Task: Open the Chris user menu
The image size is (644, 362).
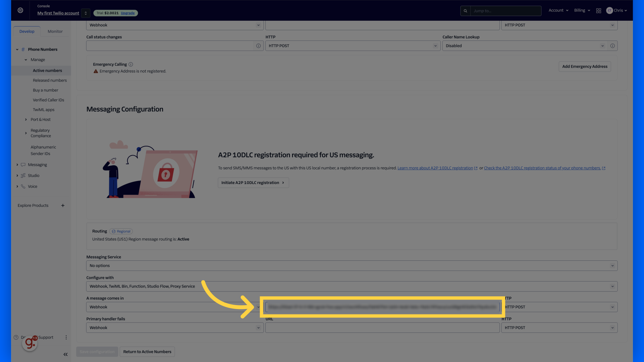Action: click(x=616, y=10)
